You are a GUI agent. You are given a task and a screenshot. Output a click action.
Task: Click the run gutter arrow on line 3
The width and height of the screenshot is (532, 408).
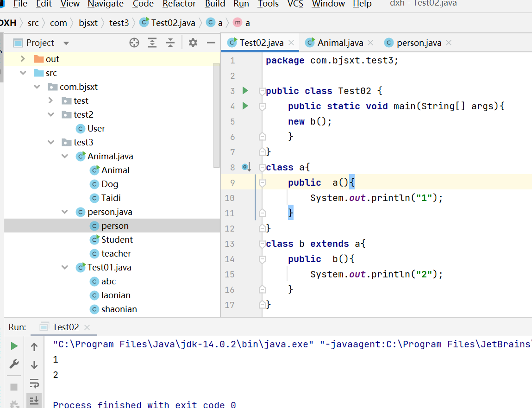[x=245, y=91]
